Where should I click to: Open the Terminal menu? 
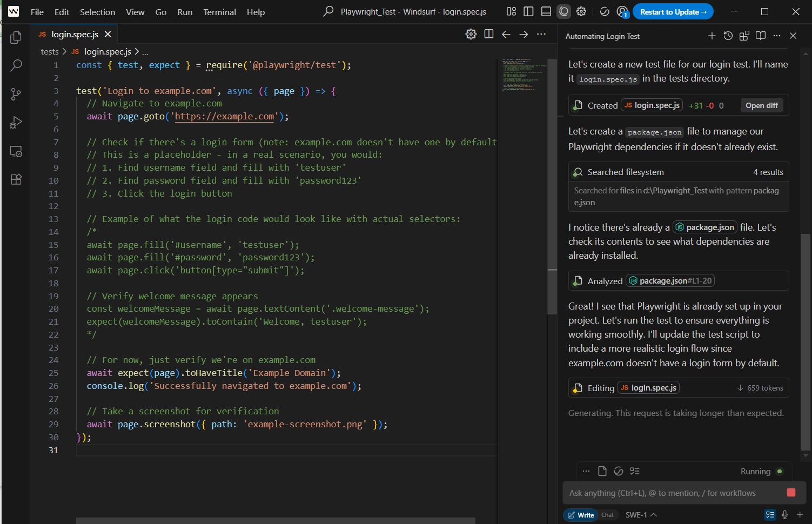tap(219, 12)
